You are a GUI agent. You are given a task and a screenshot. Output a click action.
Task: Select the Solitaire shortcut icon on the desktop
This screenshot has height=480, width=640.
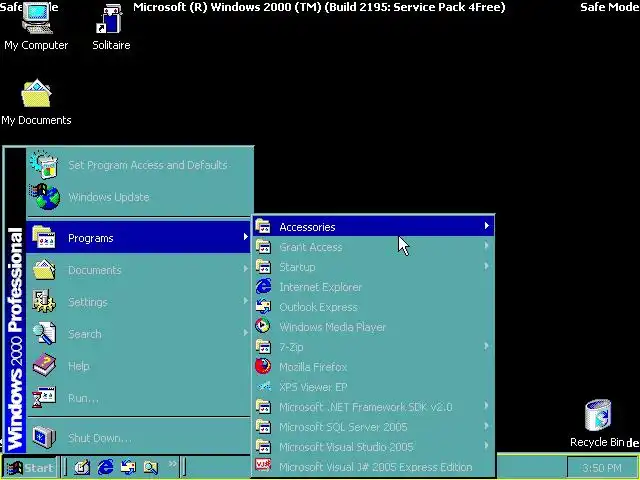[111, 18]
